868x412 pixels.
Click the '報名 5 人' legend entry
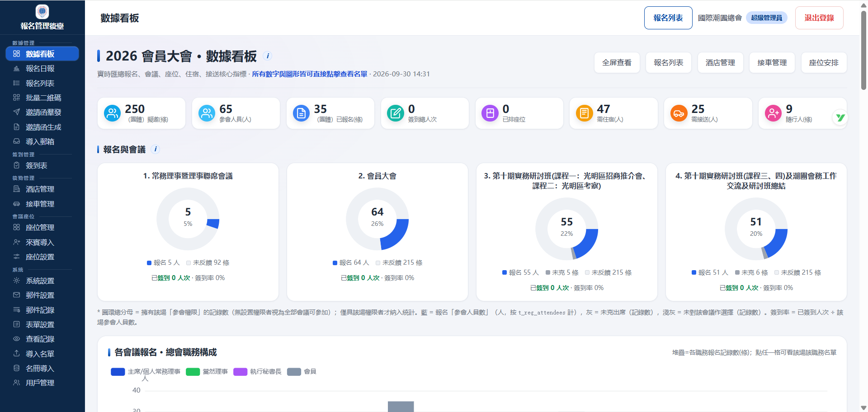tap(163, 262)
